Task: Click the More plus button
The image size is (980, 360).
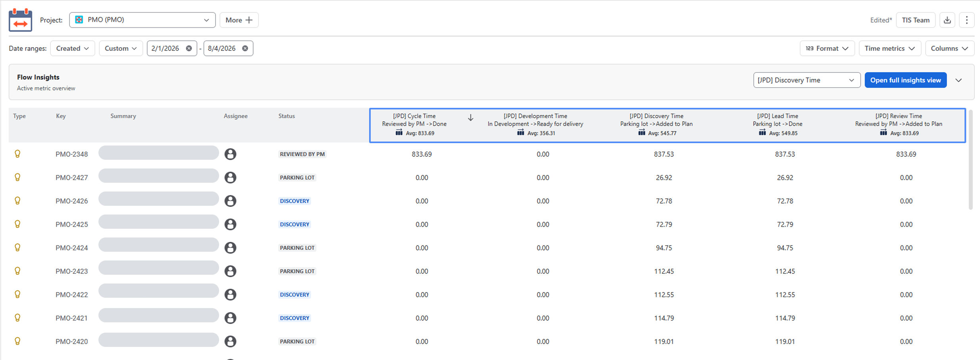Action: tap(239, 20)
